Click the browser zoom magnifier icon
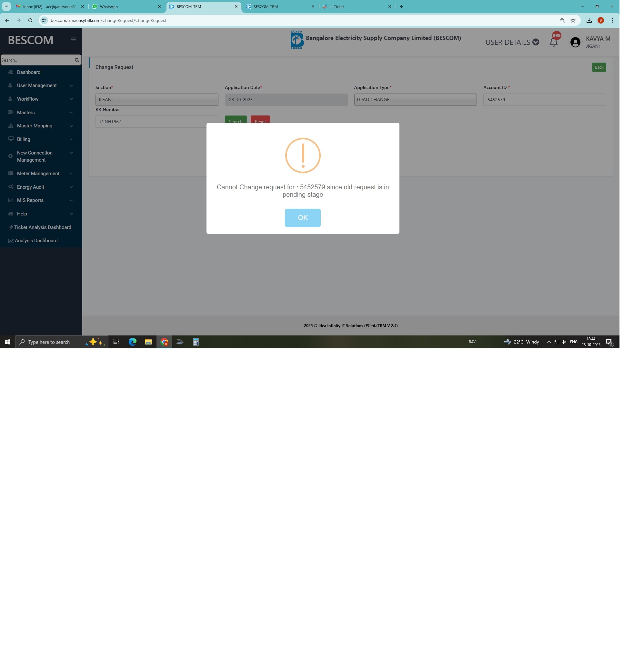This screenshot has height=658, width=644. tap(562, 20)
